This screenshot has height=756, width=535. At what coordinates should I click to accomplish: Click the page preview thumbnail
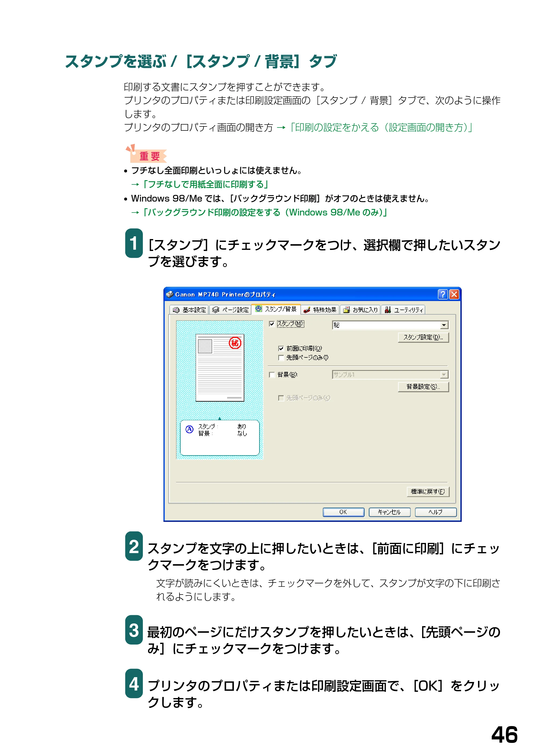click(x=220, y=368)
